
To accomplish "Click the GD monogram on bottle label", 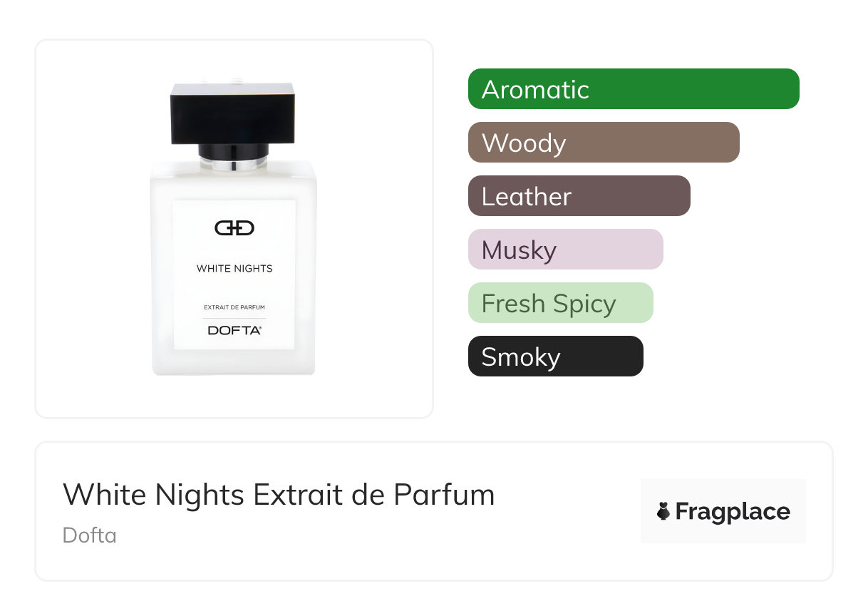I will pyautogui.click(x=234, y=228).
